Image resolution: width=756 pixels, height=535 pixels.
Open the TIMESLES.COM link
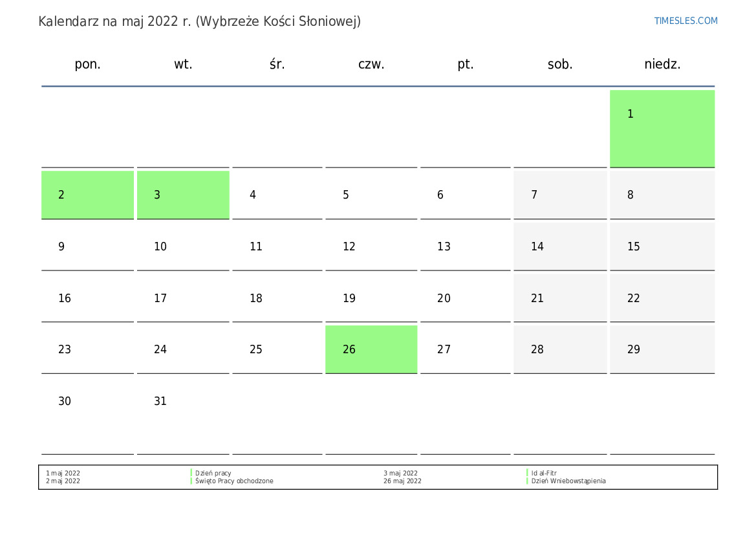point(686,21)
